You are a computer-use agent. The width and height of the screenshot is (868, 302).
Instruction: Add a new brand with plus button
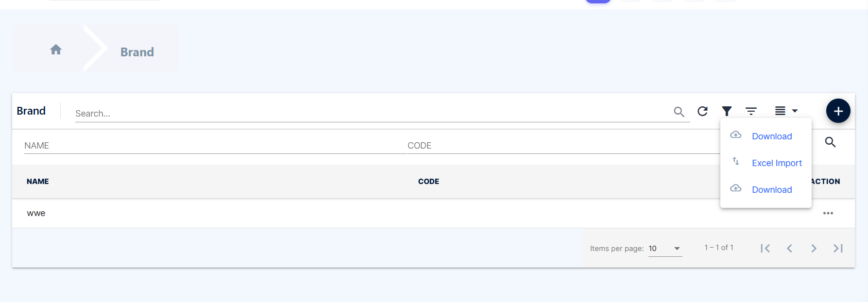click(838, 111)
